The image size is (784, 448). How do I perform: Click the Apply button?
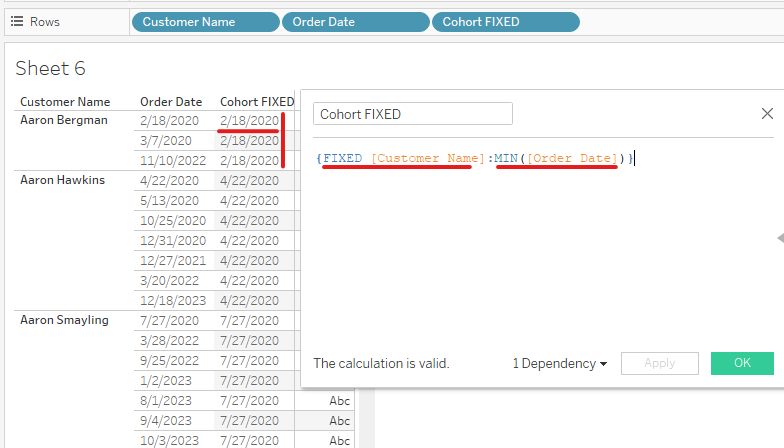[x=660, y=363]
